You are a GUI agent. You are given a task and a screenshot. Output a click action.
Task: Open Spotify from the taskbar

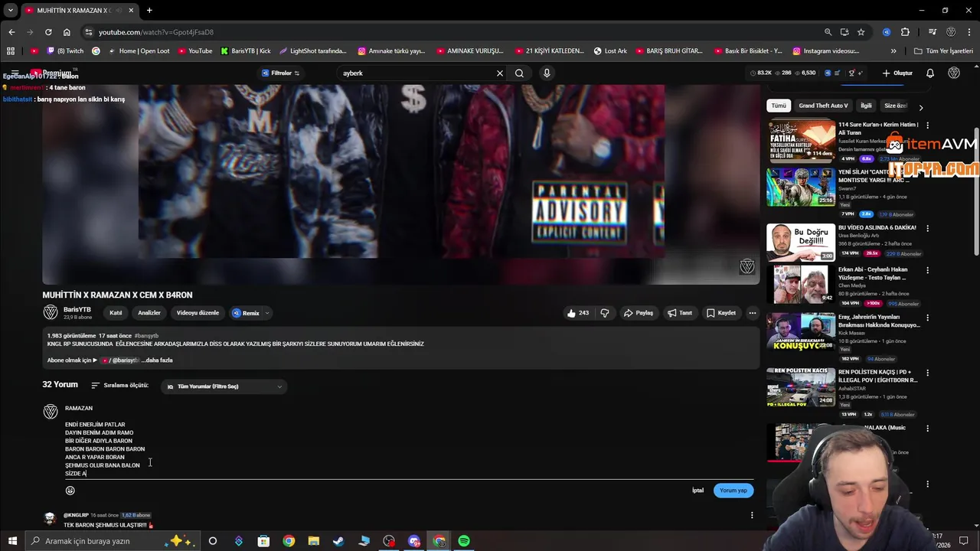pos(464,541)
